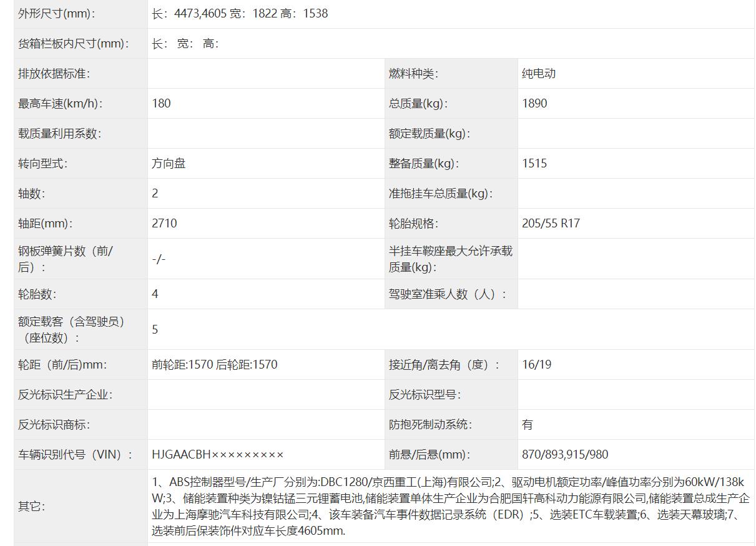Click the 轮胎规格 label
The width and height of the screenshot is (756, 546).
414,224
